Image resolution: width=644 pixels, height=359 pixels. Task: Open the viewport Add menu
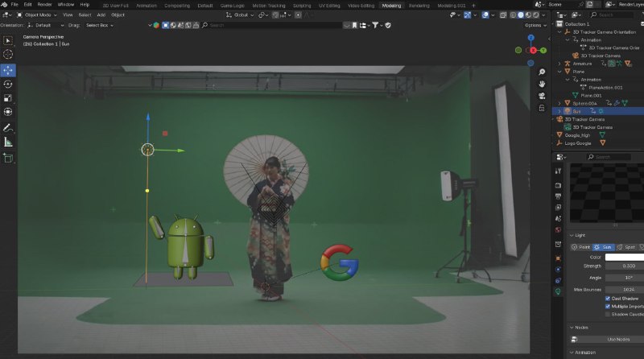(101, 14)
